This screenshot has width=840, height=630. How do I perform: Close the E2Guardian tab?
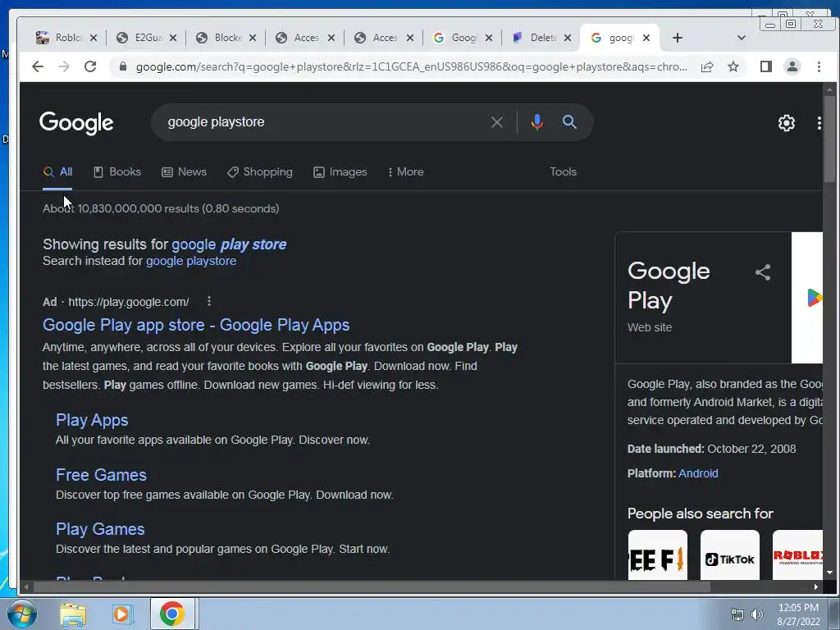(x=172, y=38)
